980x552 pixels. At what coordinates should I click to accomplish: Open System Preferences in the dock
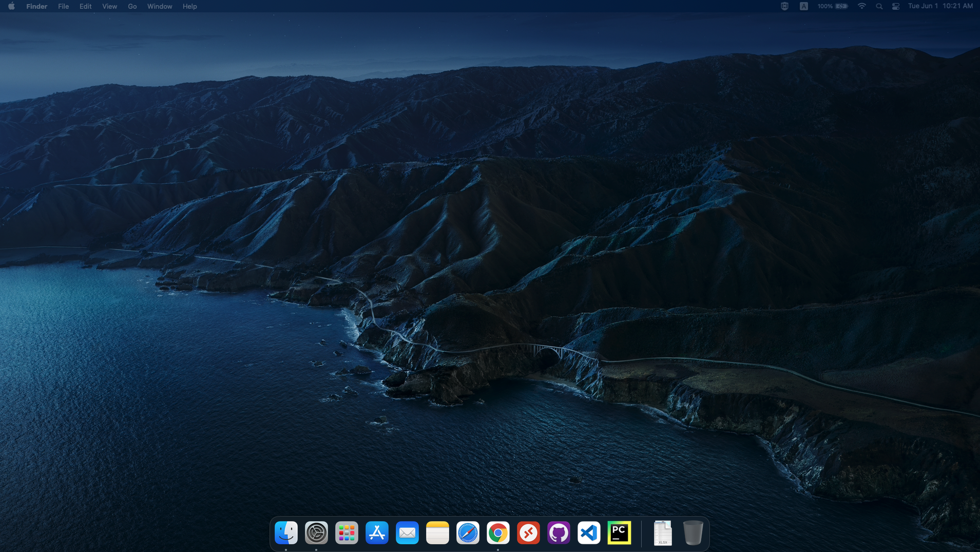(316, 532)
